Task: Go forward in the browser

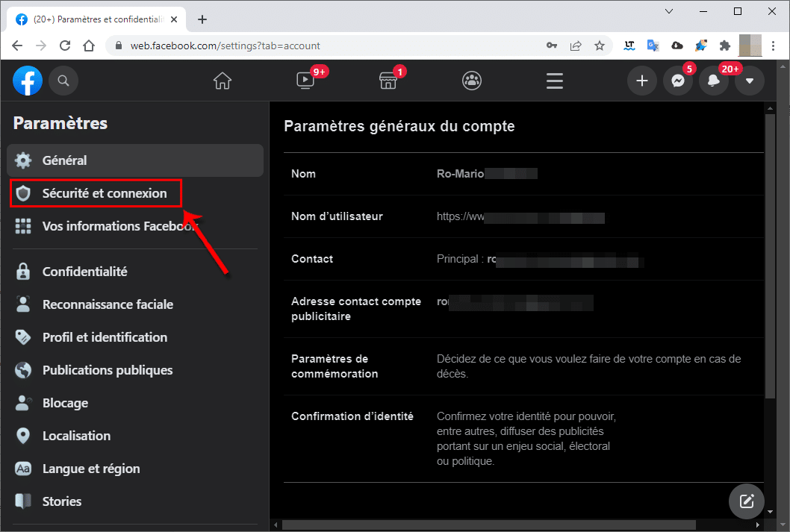Action: [x=41, y=46]
